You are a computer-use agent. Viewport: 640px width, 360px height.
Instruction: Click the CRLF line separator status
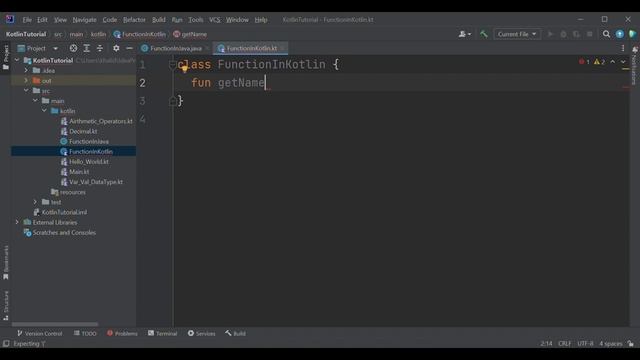(x=564, y=344)
